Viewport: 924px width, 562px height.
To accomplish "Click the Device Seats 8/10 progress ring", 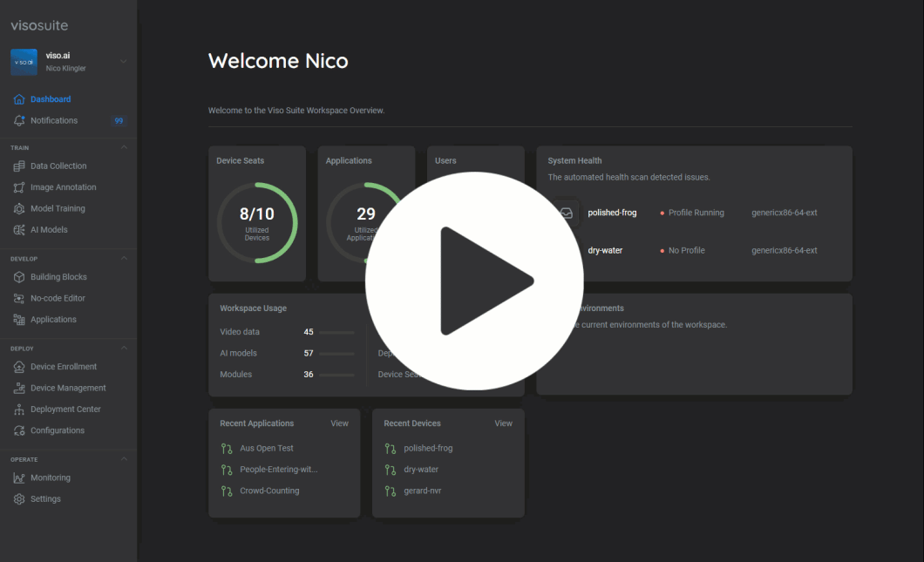I will coord(257,223).
